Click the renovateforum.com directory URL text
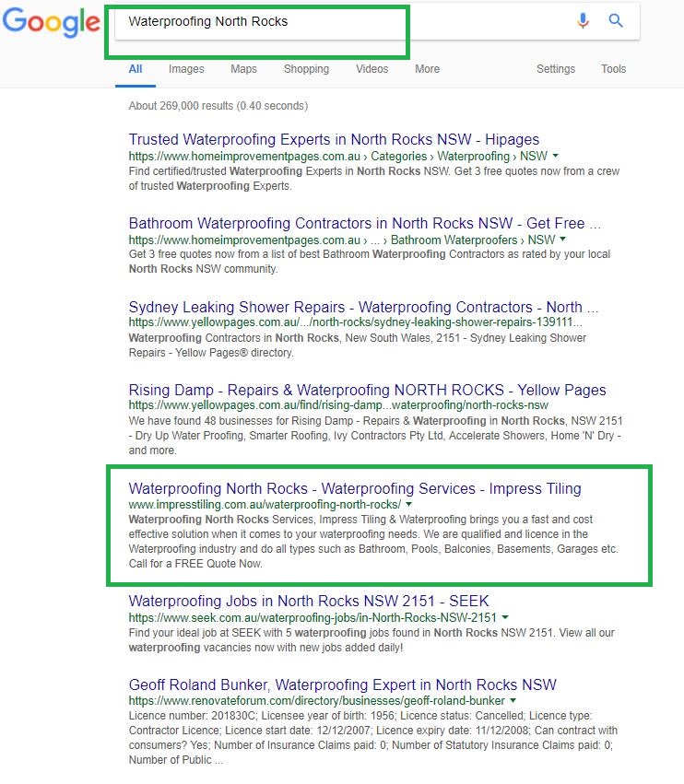Image resolution: width=684 pixels, height=784 pixels. coord(317,701)
